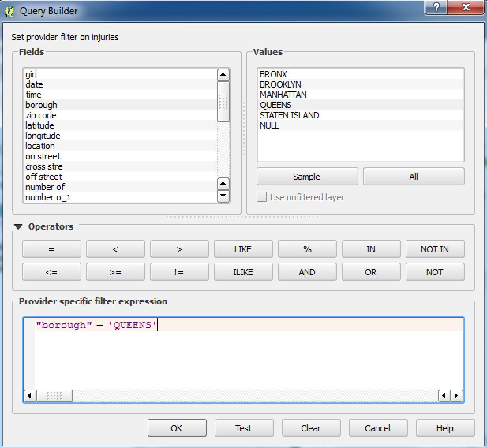Select the latitude field
This screenshot has height=448, width=487.
pyautogui.click(x=40, y=125)
